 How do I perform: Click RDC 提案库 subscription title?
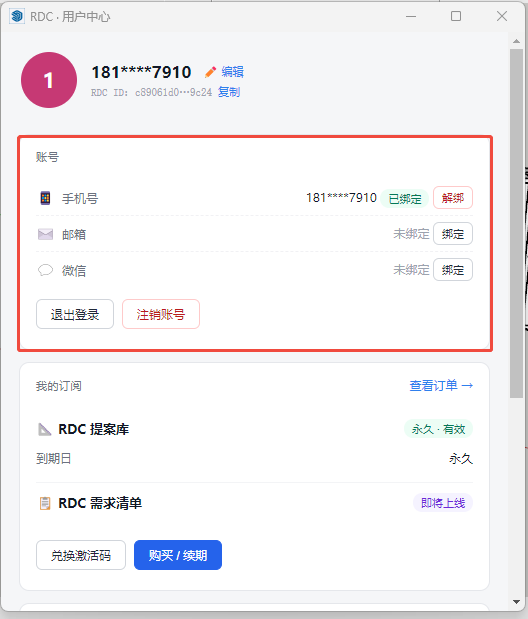(94, 429)
